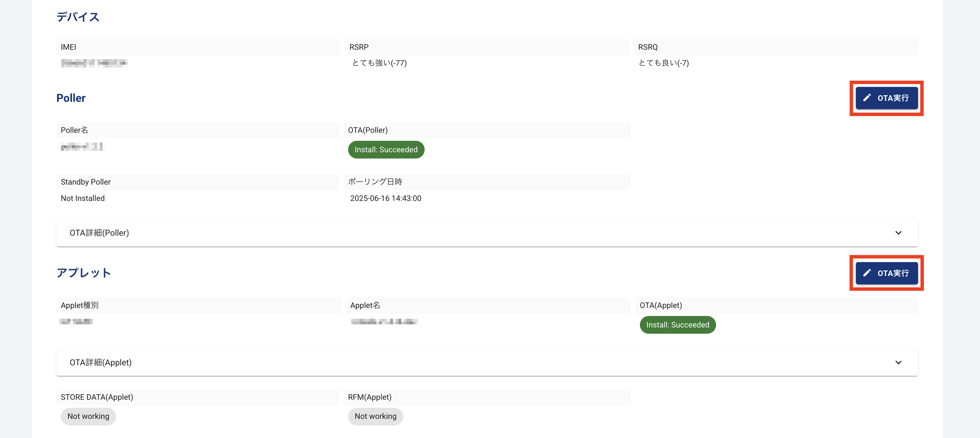Click the Not working chip under RFM(Applet)
This screenshot has height=438, width=980.
[375, 416]
